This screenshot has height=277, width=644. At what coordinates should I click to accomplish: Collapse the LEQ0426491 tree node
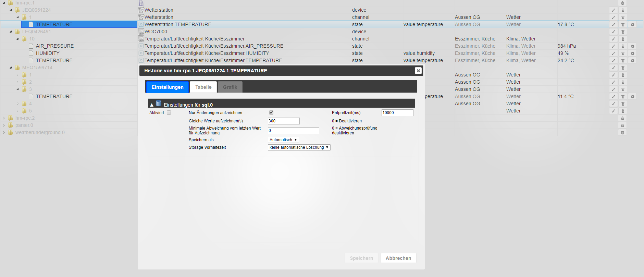[11, 32]
